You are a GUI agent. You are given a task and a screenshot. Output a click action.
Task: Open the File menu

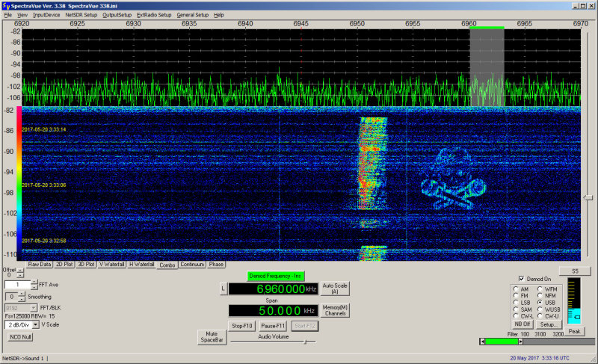7,15
